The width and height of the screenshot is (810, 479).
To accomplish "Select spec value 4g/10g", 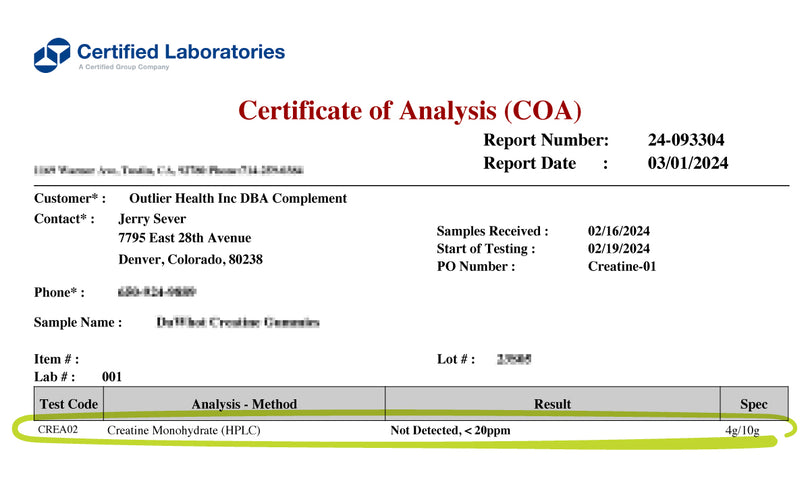I will click(x=742, y=430).
